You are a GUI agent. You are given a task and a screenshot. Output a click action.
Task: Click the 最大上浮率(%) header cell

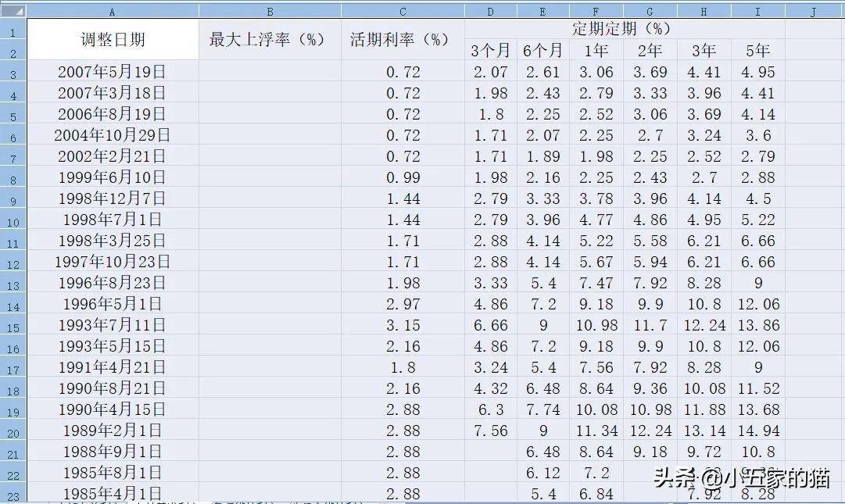[x=270, y=39]
